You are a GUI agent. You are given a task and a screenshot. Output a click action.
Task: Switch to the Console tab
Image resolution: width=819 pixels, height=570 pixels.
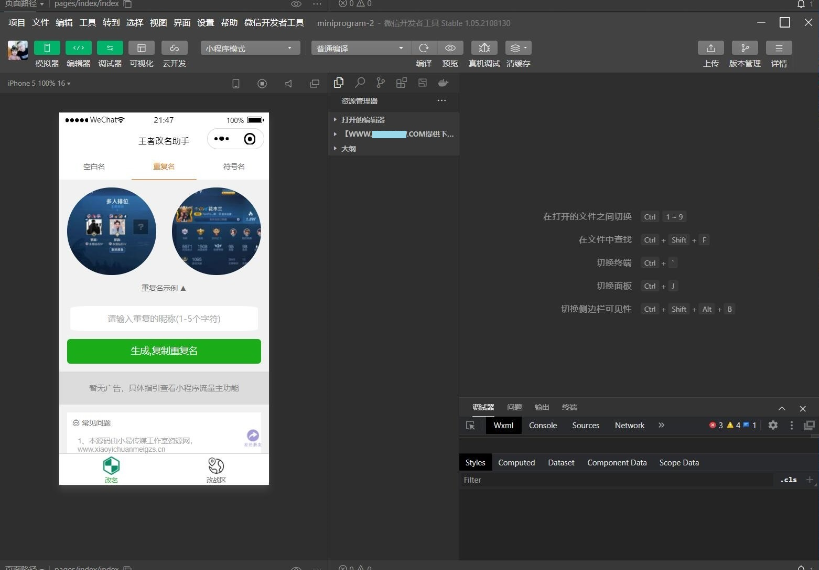[x=543, y=425]
